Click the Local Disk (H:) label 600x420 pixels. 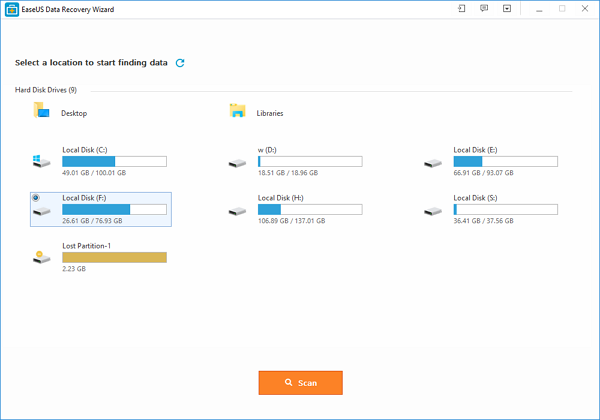[280, 198]
